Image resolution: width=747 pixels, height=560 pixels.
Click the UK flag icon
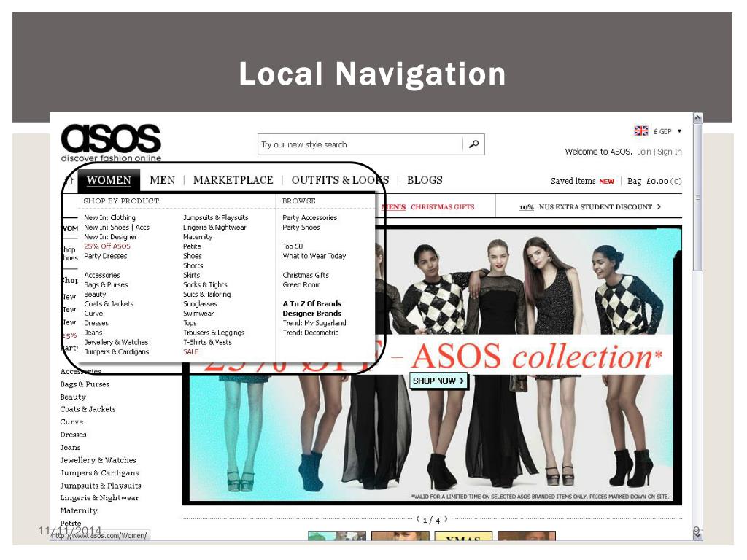tap(640, 131)
